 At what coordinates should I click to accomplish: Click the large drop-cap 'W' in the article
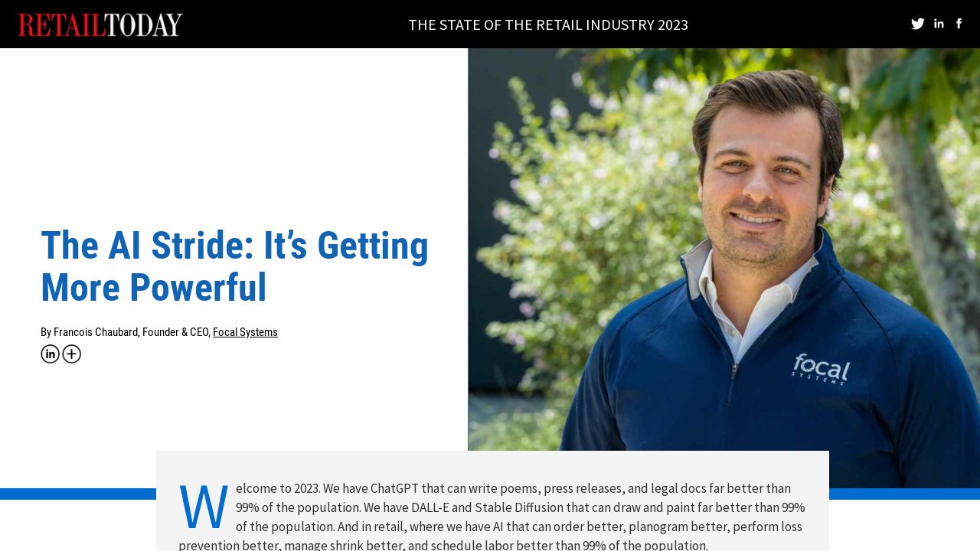click(x=202, y=506)
